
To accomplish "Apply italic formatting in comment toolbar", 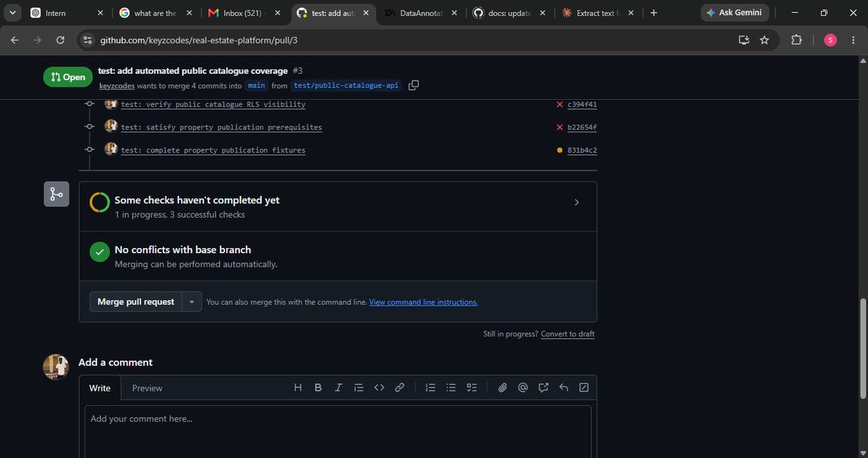I will (x=339, y=388).
